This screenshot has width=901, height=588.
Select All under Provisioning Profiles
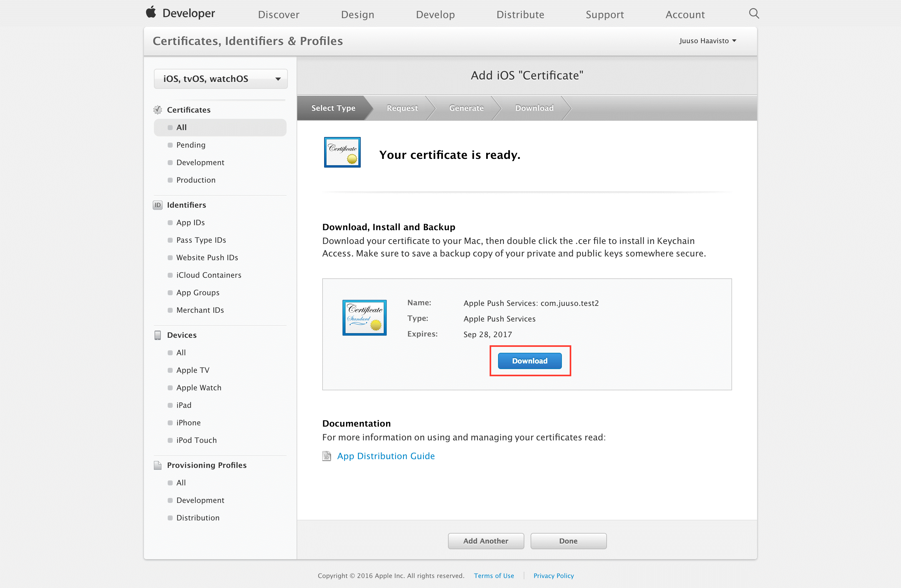click(181, 482)
